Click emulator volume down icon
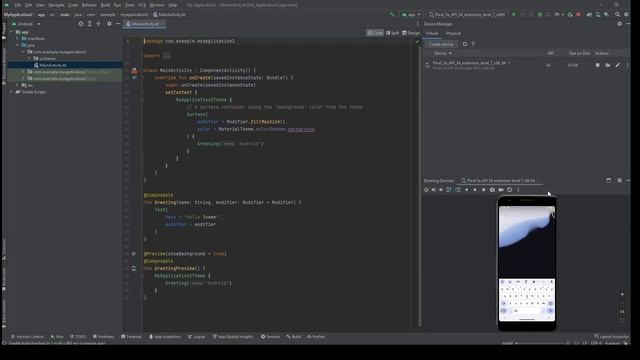This screenshot has width=640, height=360. click(x=441, y=190)
